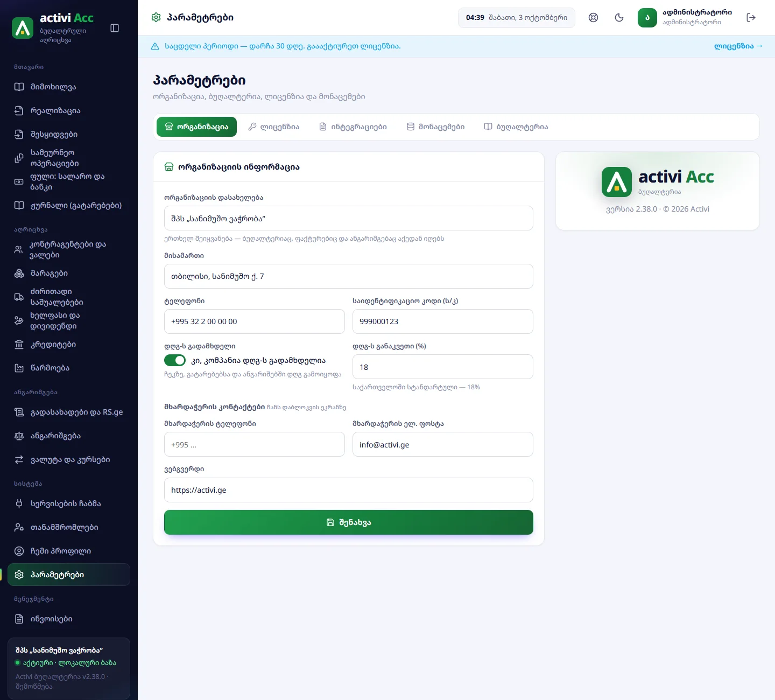Click the ტელეფონი phone field
The width and height of the screenshot is (775, 700).
255,321
